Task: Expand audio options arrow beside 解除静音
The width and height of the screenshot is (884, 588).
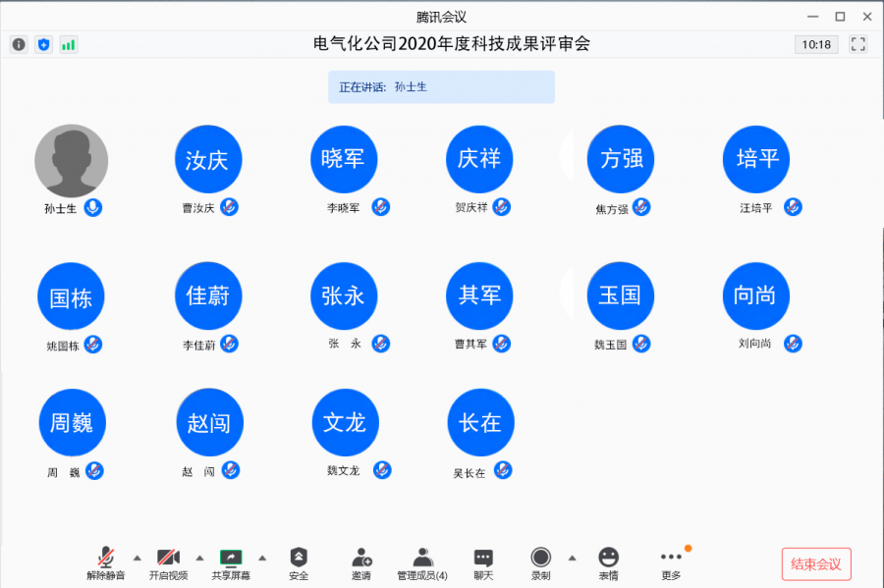Action: click(x=137, y=559)
